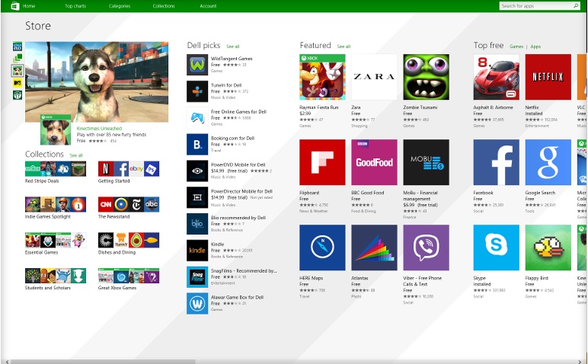Open the Red Stripe Deals collection
This screenshot has height=364, width=588.
(x=56, y=169)
